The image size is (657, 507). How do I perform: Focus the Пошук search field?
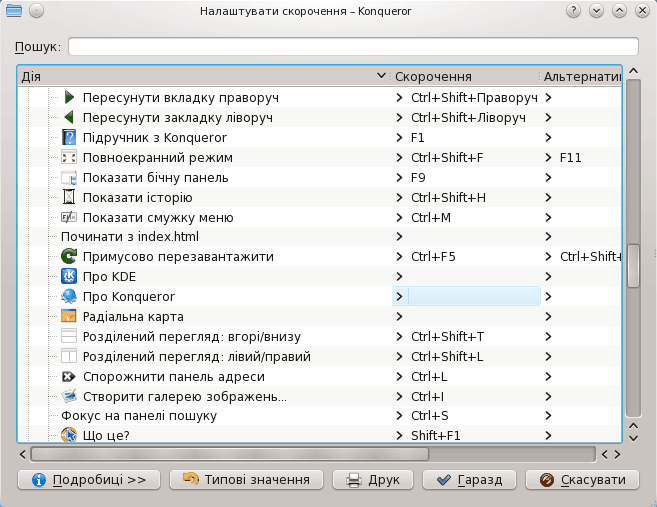[x=352, y=47]
